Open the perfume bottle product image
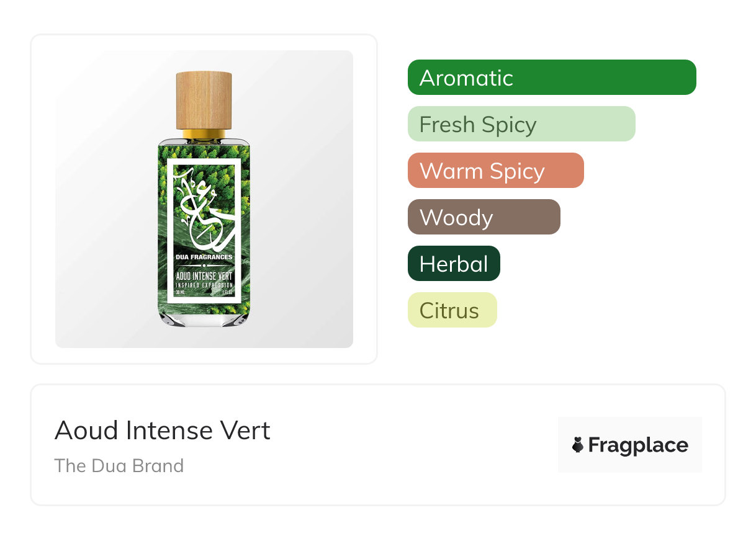756x536 pixels. click(204, 199)
